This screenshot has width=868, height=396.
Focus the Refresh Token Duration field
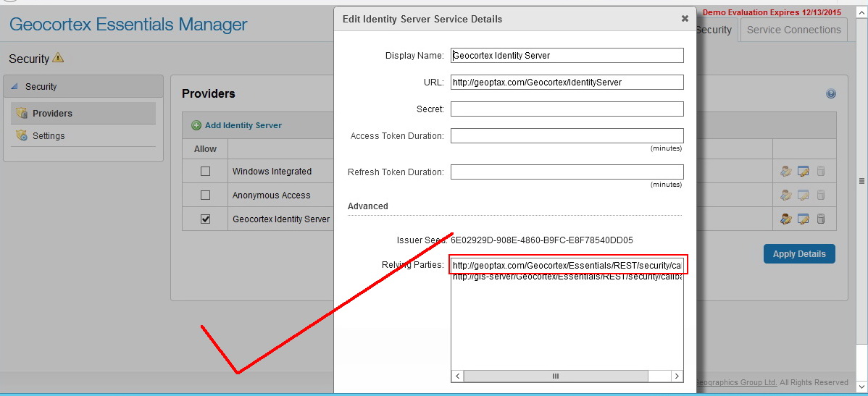coord(567,172)
